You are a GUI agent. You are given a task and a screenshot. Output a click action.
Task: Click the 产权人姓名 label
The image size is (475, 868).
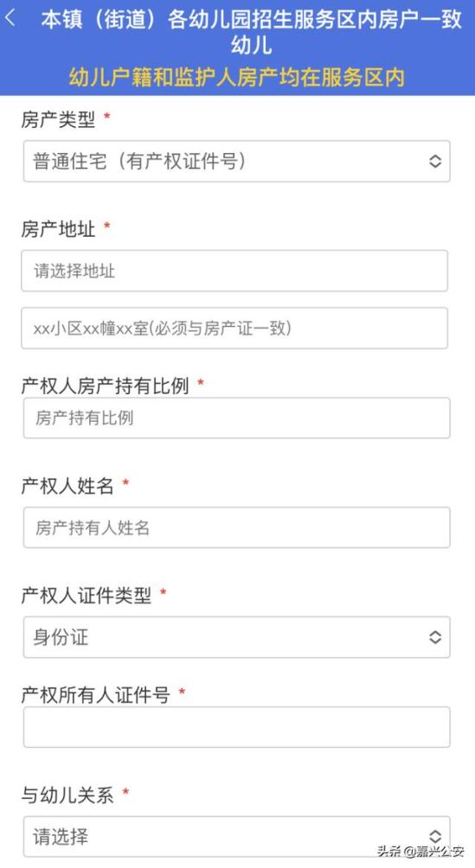[67, 486]
